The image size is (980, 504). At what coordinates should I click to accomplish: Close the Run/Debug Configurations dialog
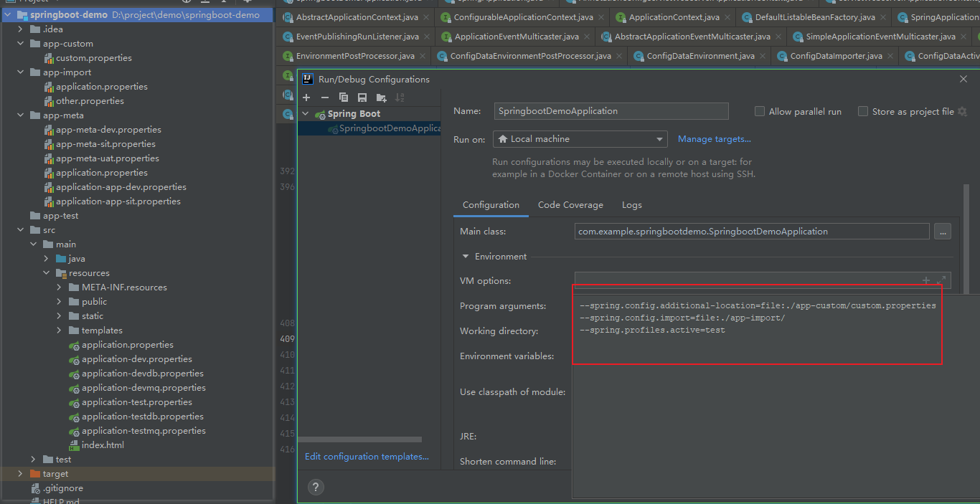tap(965, 79)
